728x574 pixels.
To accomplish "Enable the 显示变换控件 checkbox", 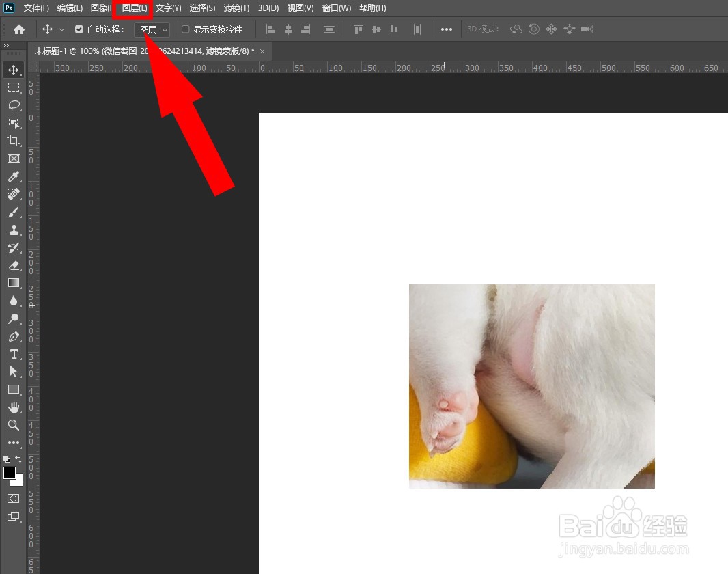I will (x=185, y=29).
